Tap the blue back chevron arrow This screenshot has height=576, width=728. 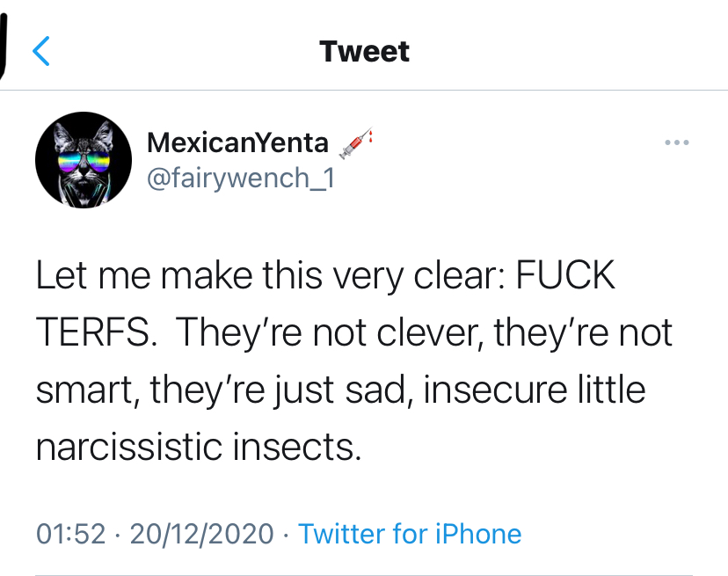(x=40, y=51)
